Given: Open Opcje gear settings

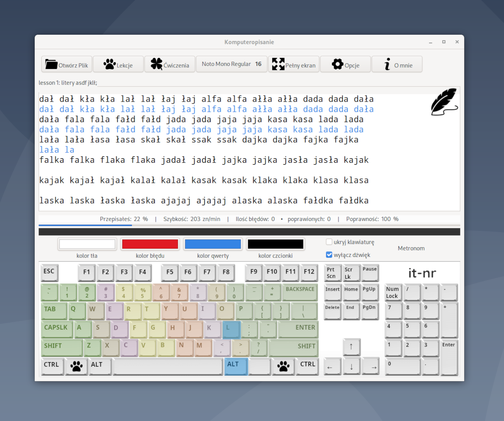Looking at the screenshot, I should pyautogui.click(x=346, y=64).
